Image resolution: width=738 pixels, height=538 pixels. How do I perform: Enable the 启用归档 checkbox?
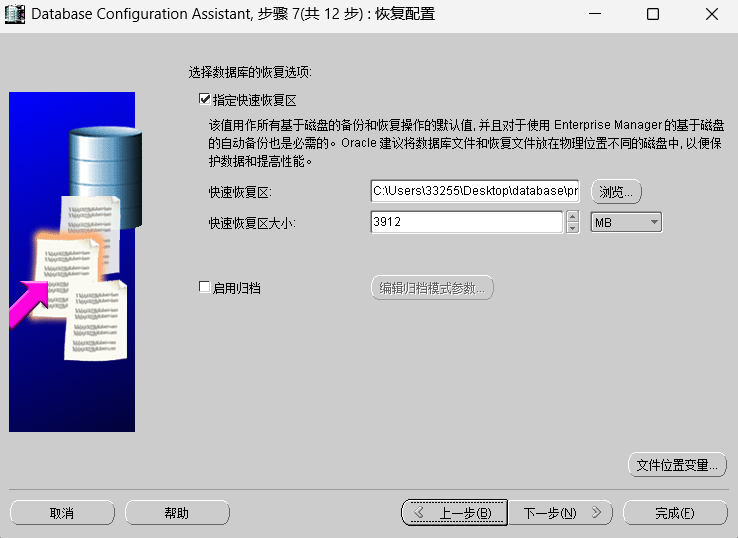pyautogui.click(x=204, y=287)
